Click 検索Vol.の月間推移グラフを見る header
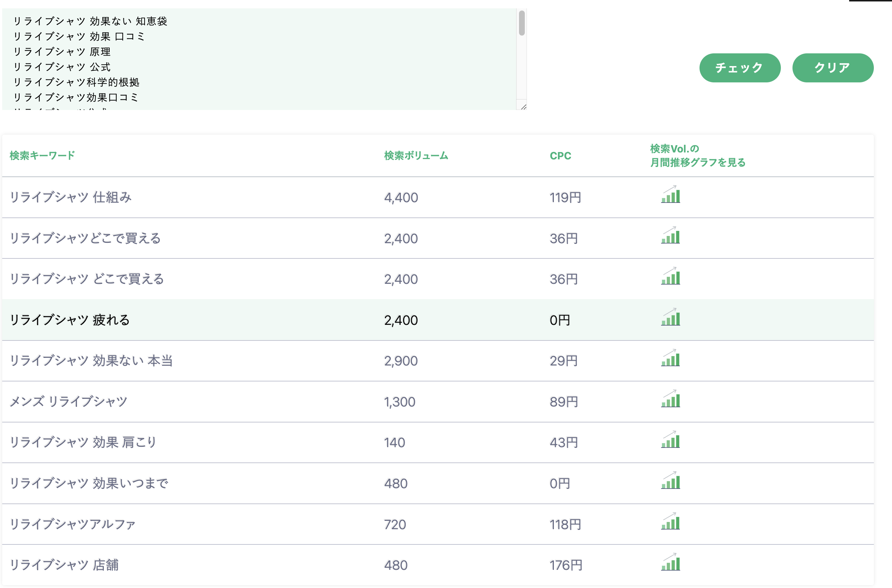Viewport: 892px width, 588px height. 697,156
